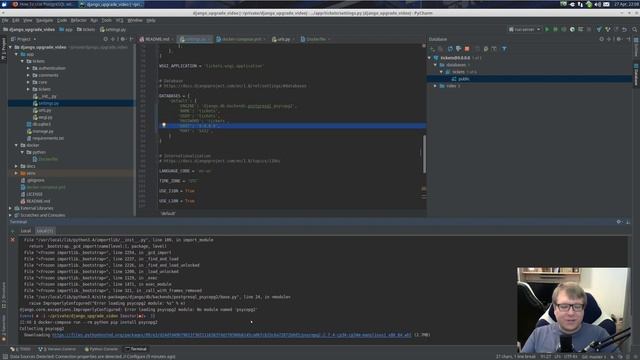Click locate-file target icon in Project panel
Image resolution: width=640 pixels, height=360 pixels.
(x=106, y=39)
